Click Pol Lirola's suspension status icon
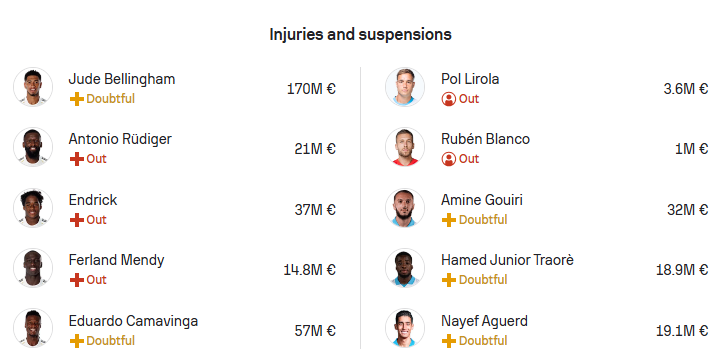Screen dimensions: 721x360 (x=449, y=99)
